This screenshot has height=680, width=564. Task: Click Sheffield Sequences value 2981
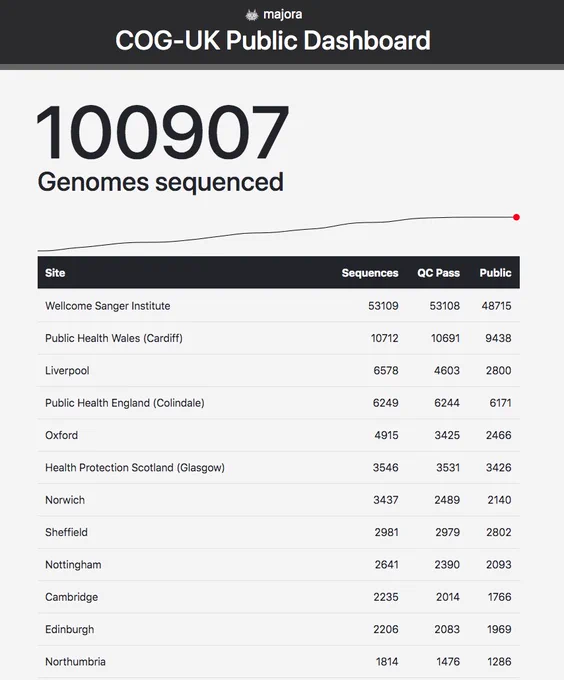coord(387,532)
